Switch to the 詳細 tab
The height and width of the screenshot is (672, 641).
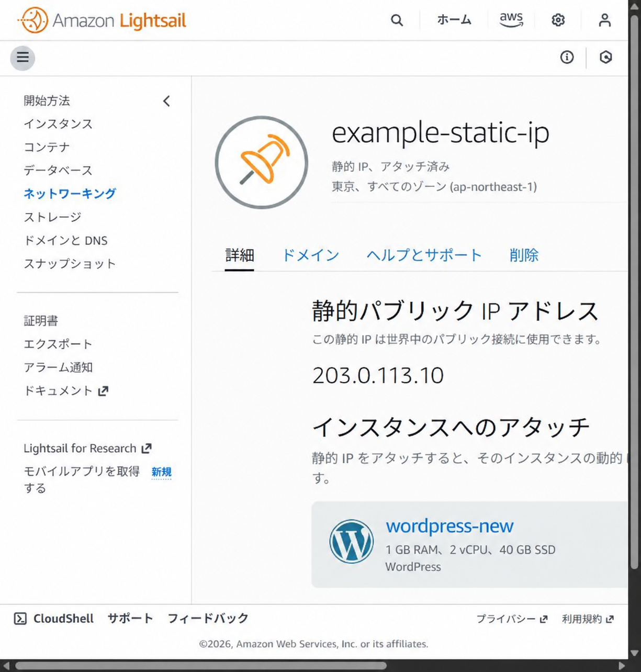(x=240, y=255)
